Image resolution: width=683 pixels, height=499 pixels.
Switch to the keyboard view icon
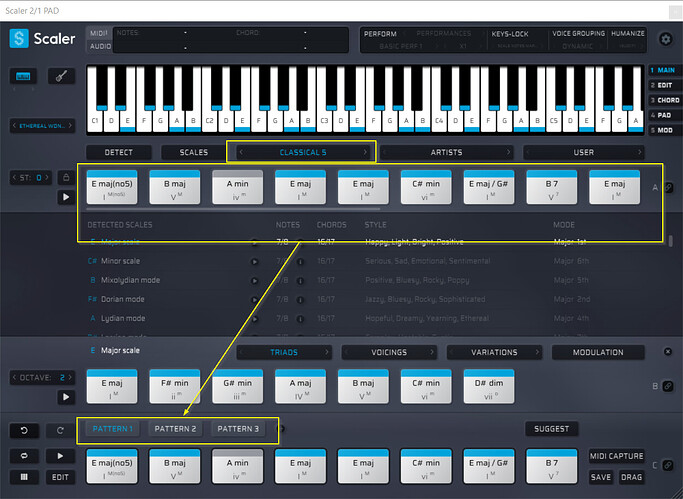23,76
